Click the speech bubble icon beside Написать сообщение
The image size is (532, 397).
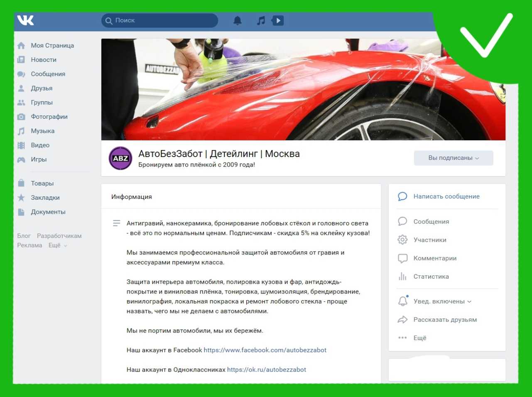[402, 196]
